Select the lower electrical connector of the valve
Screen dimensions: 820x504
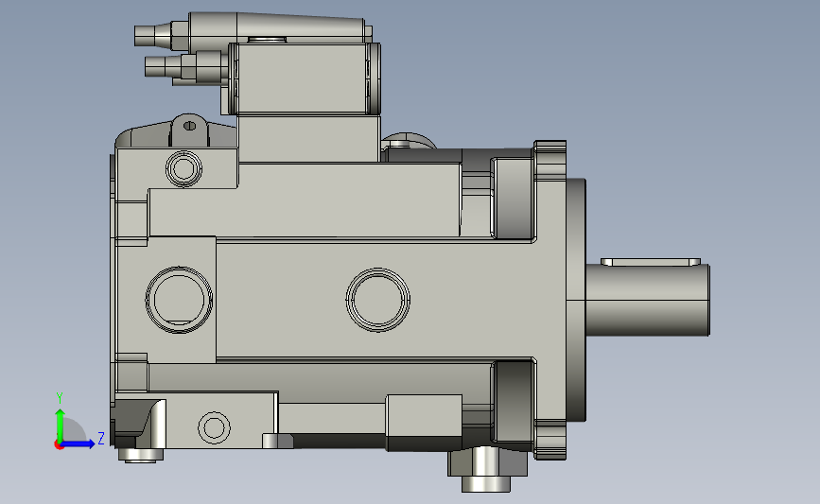185,67
